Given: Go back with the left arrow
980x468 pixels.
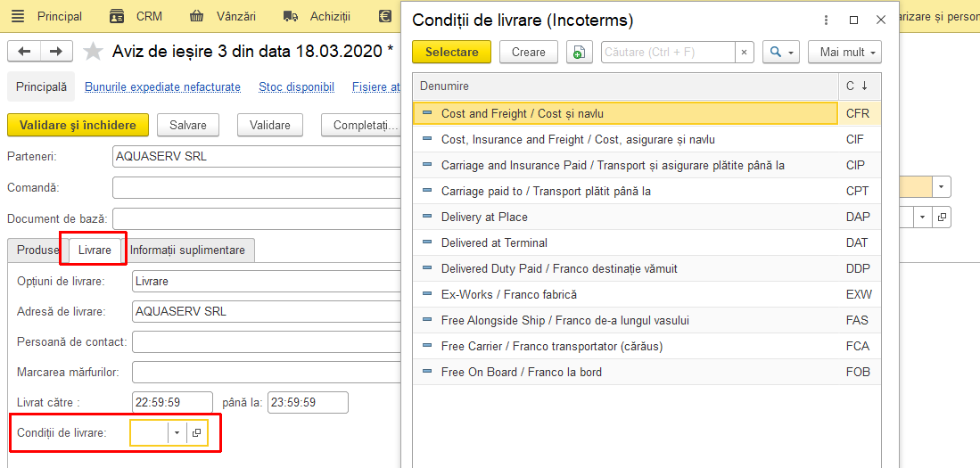Looking at the screenshot, I should [x=24, y=51].
